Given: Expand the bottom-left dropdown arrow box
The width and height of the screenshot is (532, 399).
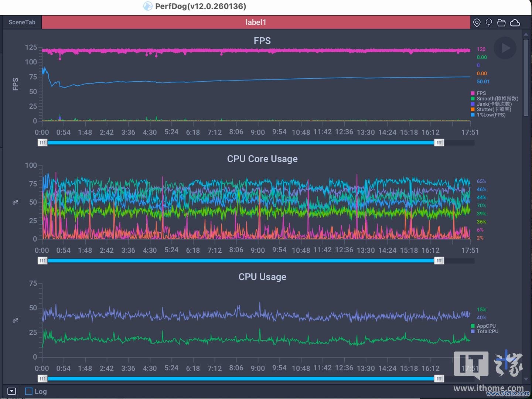Looking at the screenshot, I should click(11, 391).
